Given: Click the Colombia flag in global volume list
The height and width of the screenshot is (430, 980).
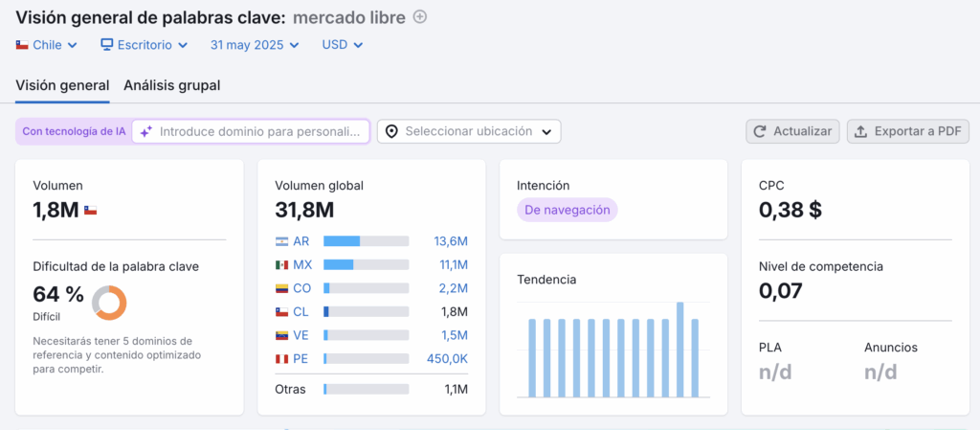Looking at the screenshot, I should [282, 288].
